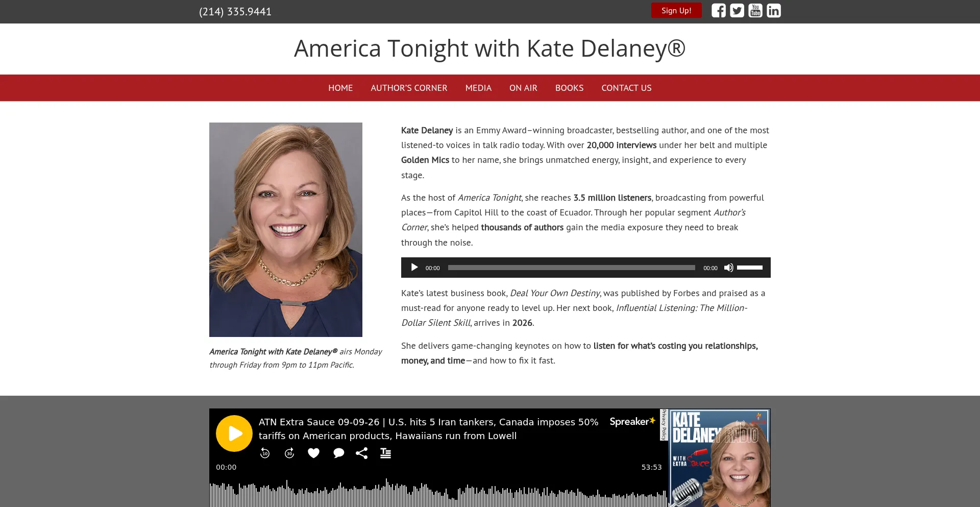Viewport: 980px width, 507px height.
Task: Open the AUTHOR'S CORNER menu item
Action: [x=409, y=88]
